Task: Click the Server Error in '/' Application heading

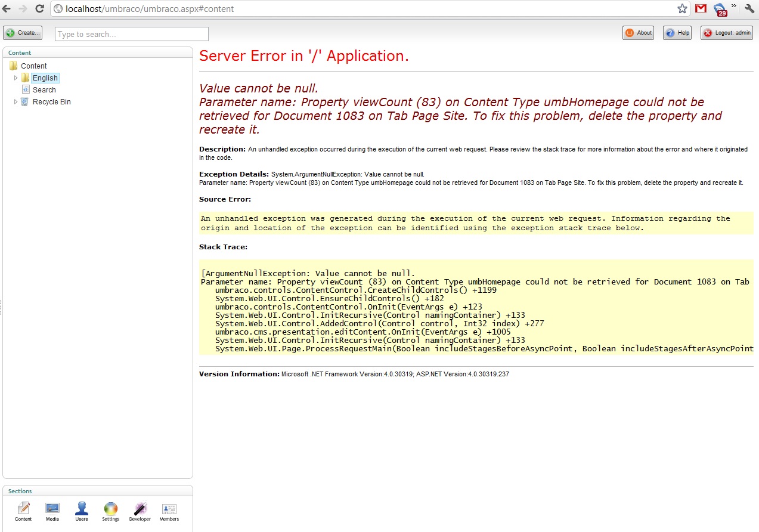Action: click(x=304, y=56)
